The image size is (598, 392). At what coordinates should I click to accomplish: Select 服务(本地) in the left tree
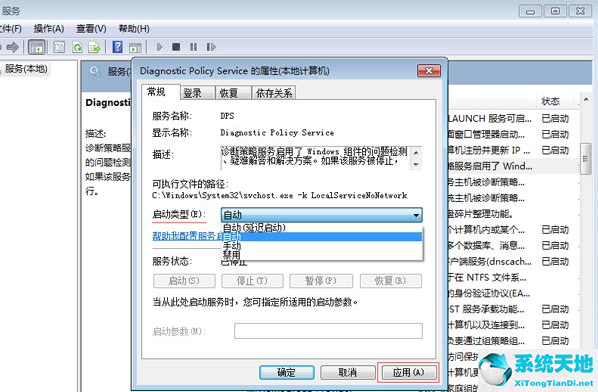coord(26,69)
